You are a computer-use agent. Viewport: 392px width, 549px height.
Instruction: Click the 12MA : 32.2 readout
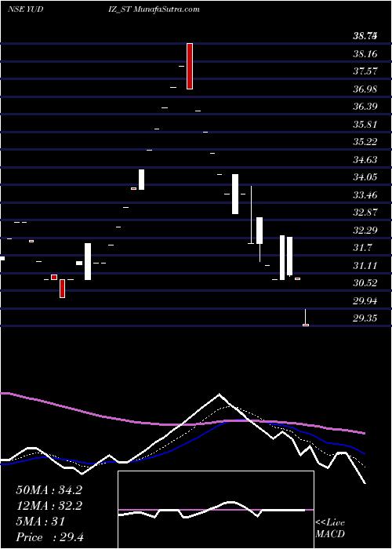(49, 506)
